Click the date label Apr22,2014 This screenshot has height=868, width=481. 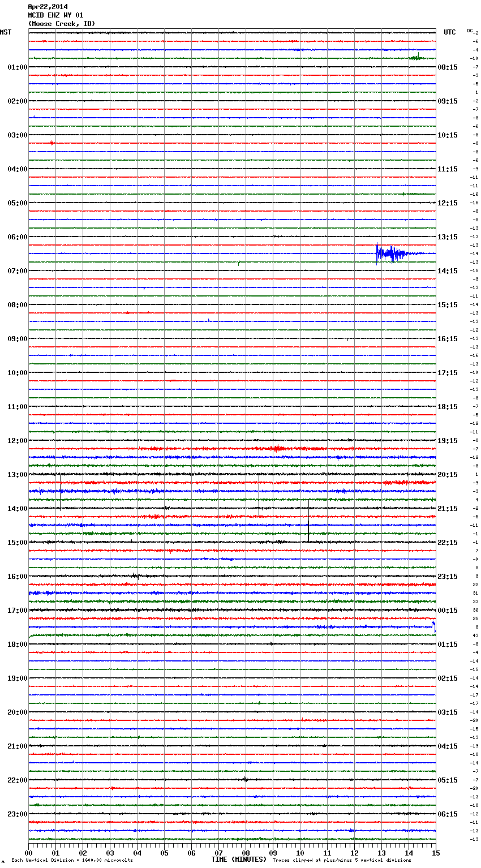point(48,7)
